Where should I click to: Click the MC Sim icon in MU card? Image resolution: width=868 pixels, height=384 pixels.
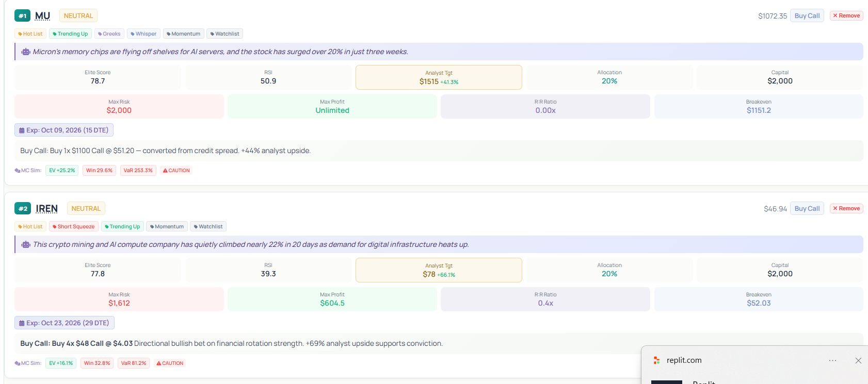(18, 171)
